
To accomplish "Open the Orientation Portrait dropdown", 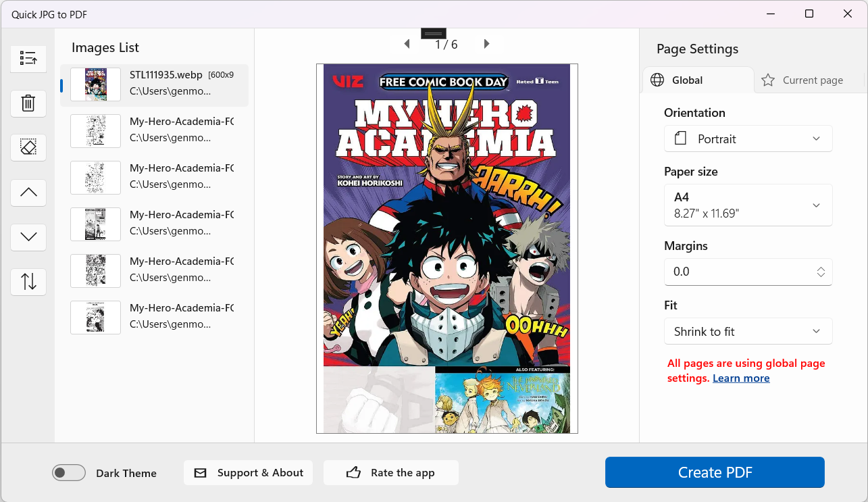I will tap(748, 139).
